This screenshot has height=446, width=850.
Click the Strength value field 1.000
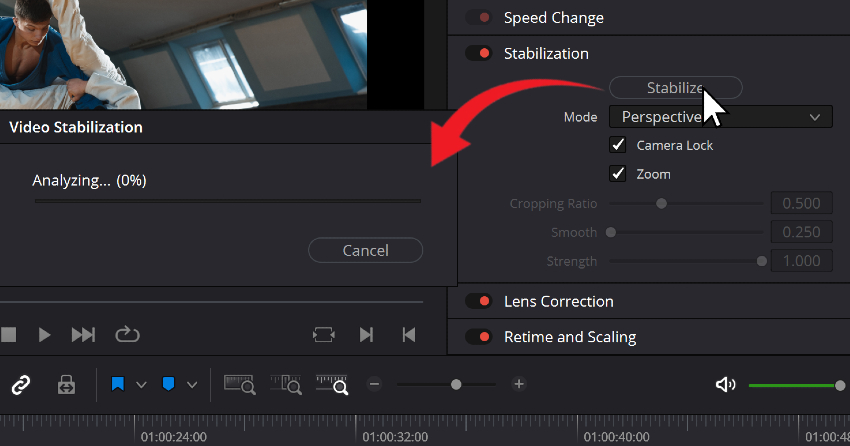(x=801, y=261)
